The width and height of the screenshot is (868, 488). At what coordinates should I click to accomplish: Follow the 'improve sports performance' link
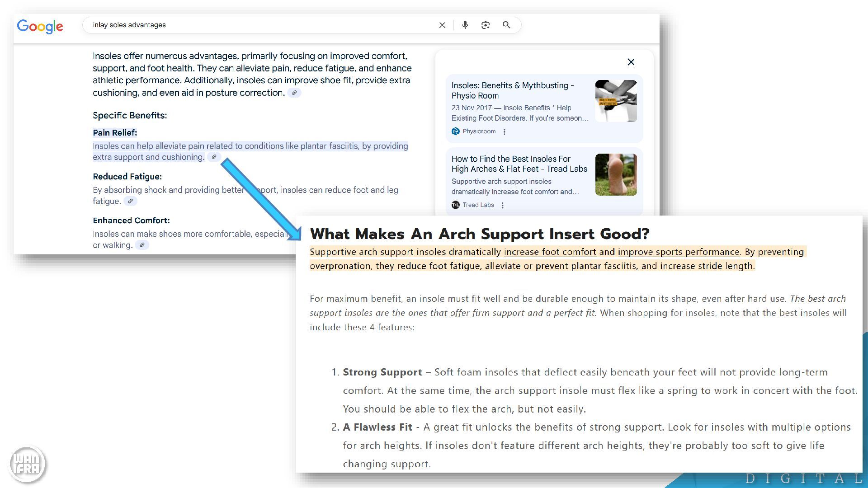point(678,252)
